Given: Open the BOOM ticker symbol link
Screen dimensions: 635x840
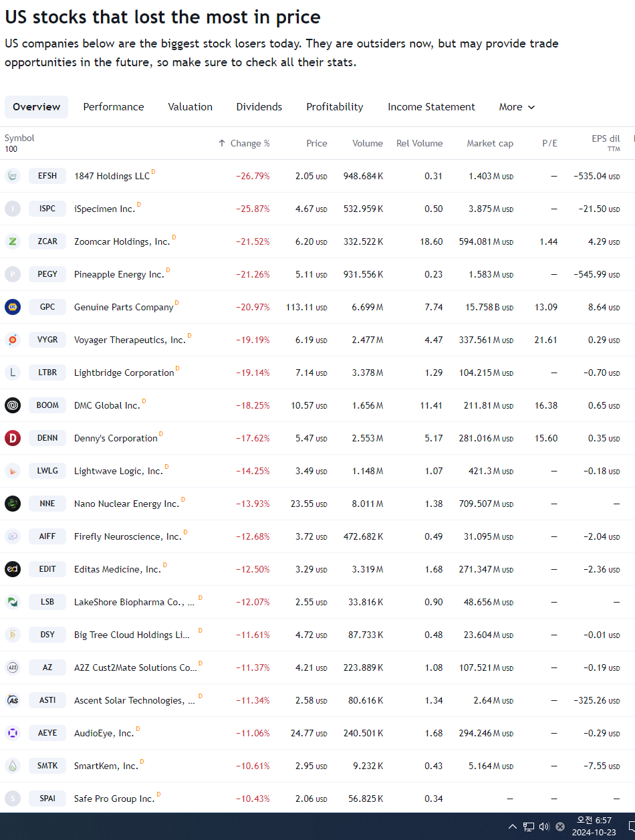Looking at the screenshot, I should pos(47,405).
